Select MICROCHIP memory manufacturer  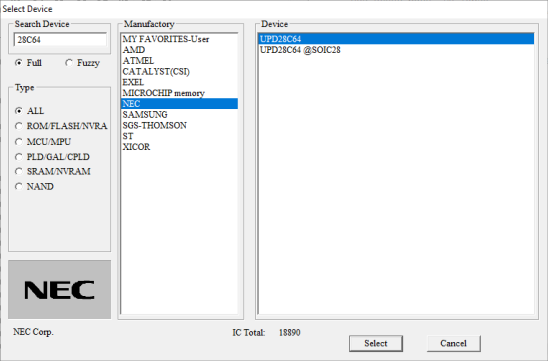pyautogui.click(x=179, y=93)
